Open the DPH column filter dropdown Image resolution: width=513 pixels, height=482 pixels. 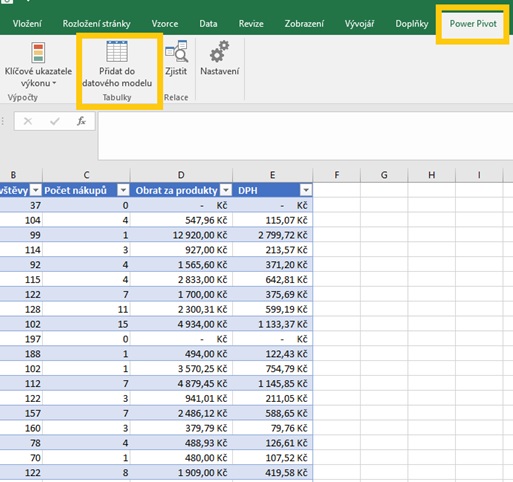click(x=306, y=190)
